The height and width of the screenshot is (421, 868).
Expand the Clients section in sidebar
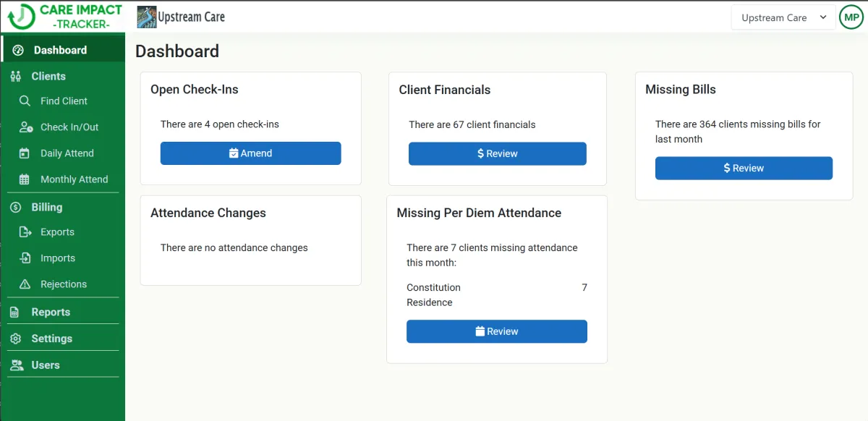point(48,76)
